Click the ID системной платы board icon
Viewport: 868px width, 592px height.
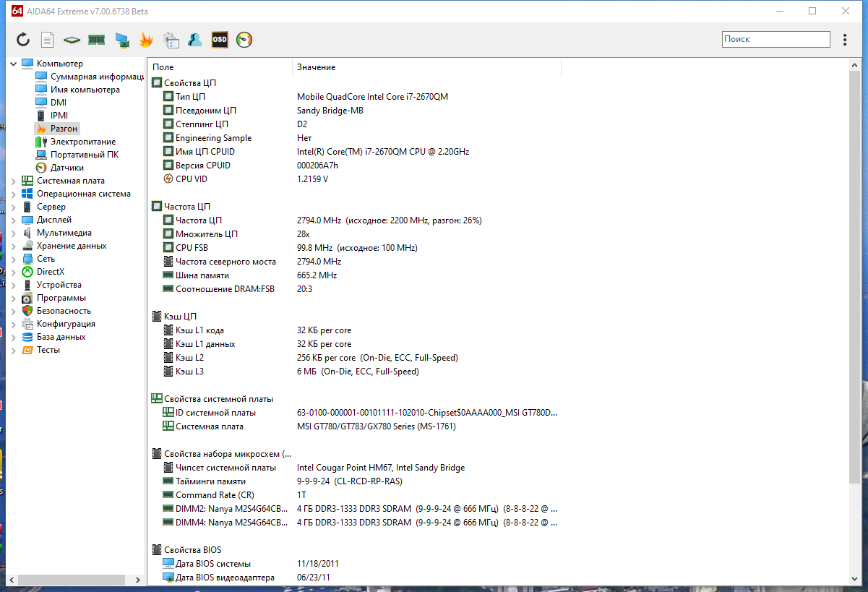pos(168,413)
